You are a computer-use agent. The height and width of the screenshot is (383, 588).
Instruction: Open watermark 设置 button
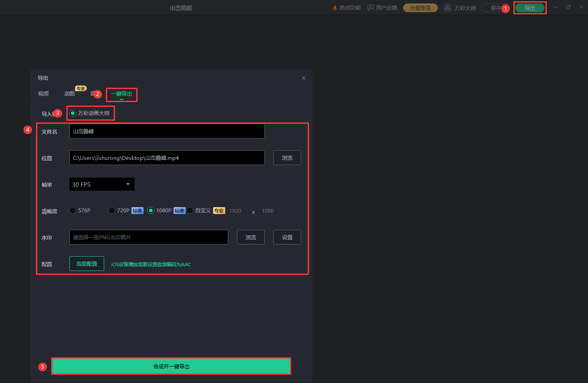(x=287, y=237)
